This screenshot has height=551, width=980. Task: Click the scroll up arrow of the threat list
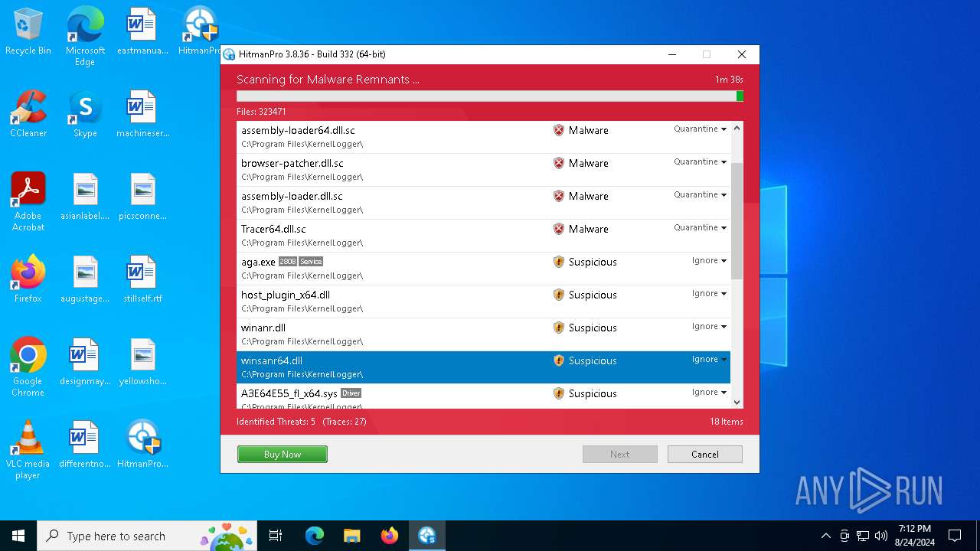[737, 129]
